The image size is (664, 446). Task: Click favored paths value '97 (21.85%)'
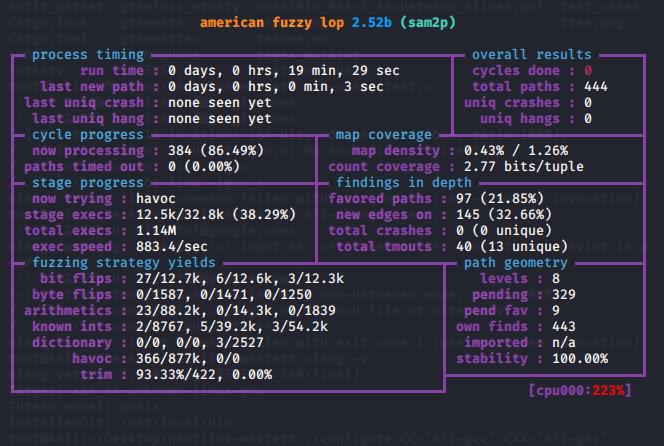[500, 199]
